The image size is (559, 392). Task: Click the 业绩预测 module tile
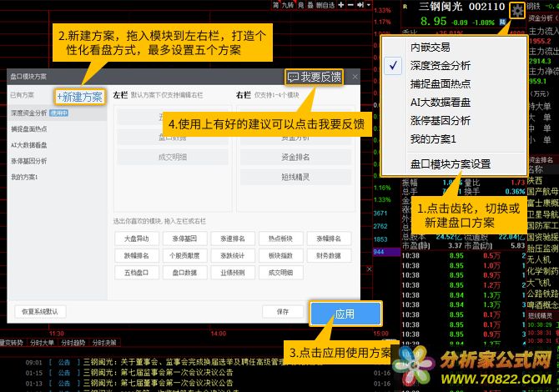[233, 273]
